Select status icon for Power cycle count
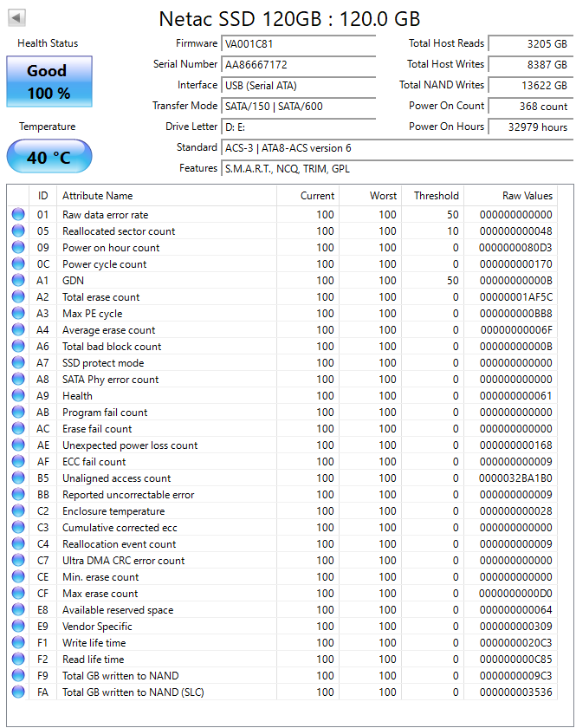 click(x=18, y=263)
